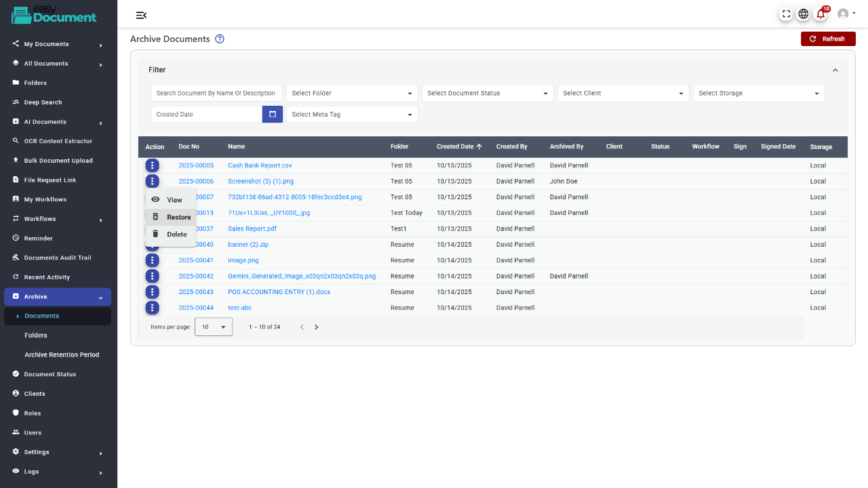Open the Select Folder dropdown
Viewport: 868px width, 488px height.
[352, 94]
